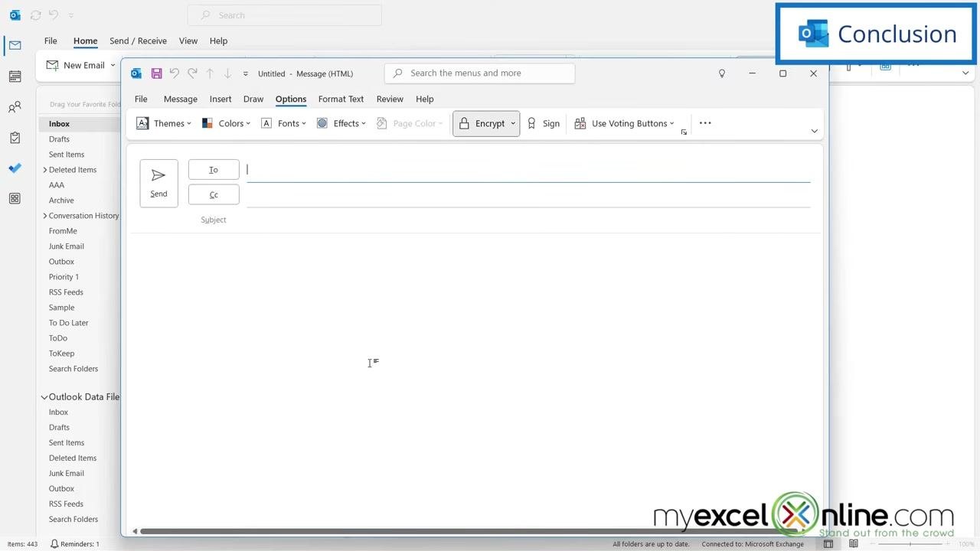Image resolution: width=980 pixels, height=551 pixels.
Task: Click the Cc button
Action: tap(214, 194)
